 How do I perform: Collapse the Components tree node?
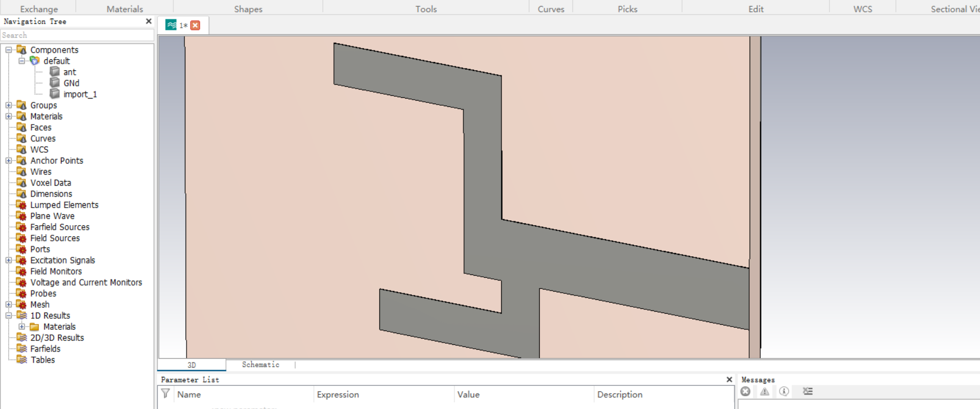tap(9, 50)
